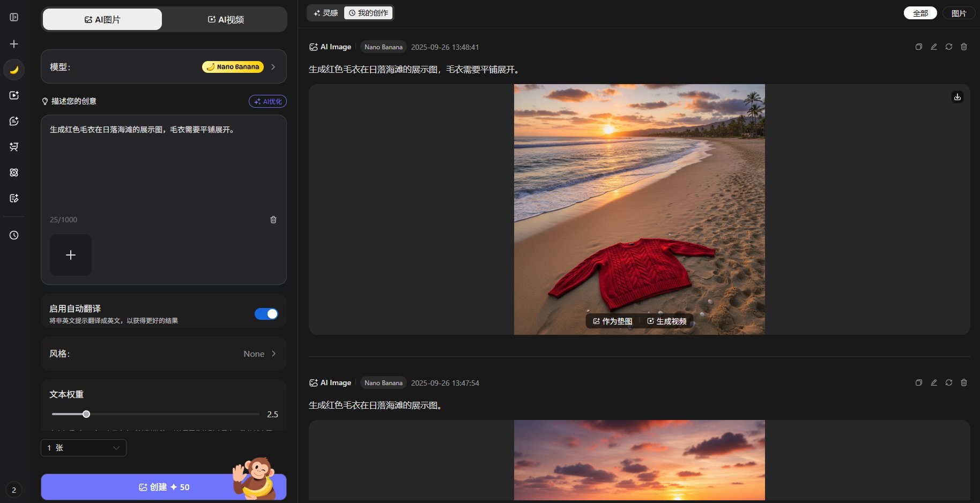Click the 描述您的创意 label

[x=74, y=101]
